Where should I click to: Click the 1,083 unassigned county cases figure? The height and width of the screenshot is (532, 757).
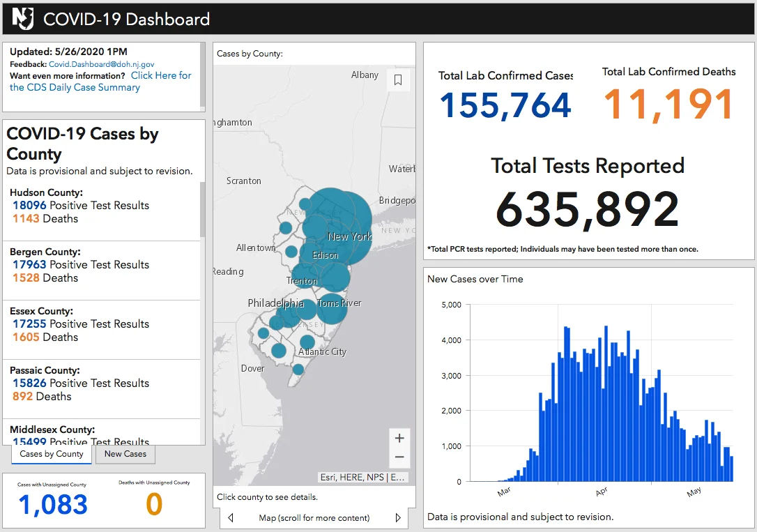pos(53,505)
